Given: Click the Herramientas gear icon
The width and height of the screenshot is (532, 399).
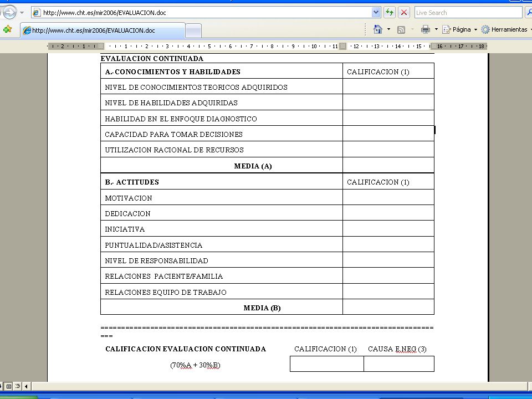Looking at the screenshot, I should click(x=485, y=29).
